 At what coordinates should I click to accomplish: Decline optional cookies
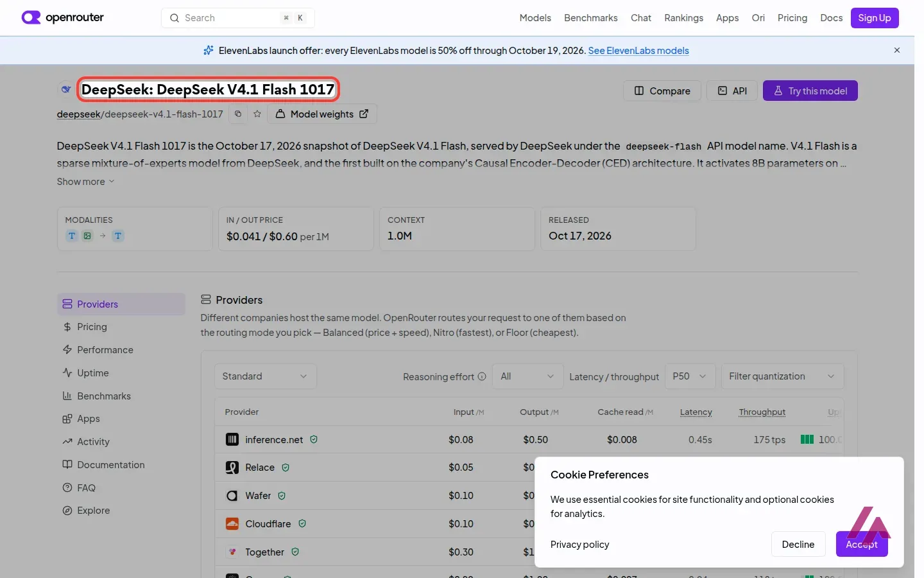tap(798, 545)
